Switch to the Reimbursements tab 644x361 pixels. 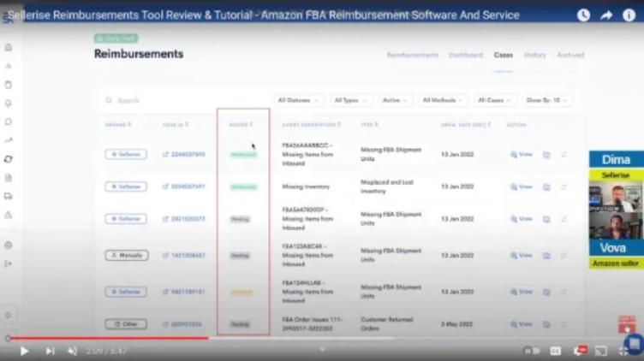[x=413, y=55]
